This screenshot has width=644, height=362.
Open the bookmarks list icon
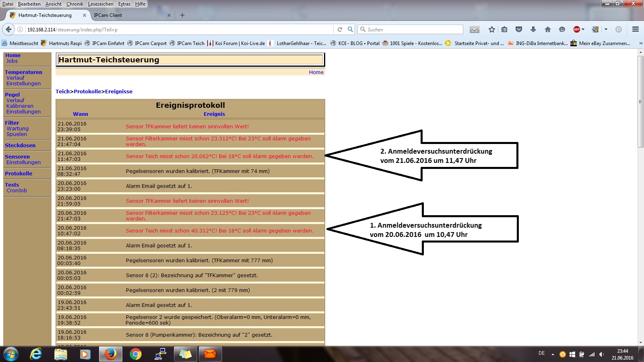coord(504,29)
